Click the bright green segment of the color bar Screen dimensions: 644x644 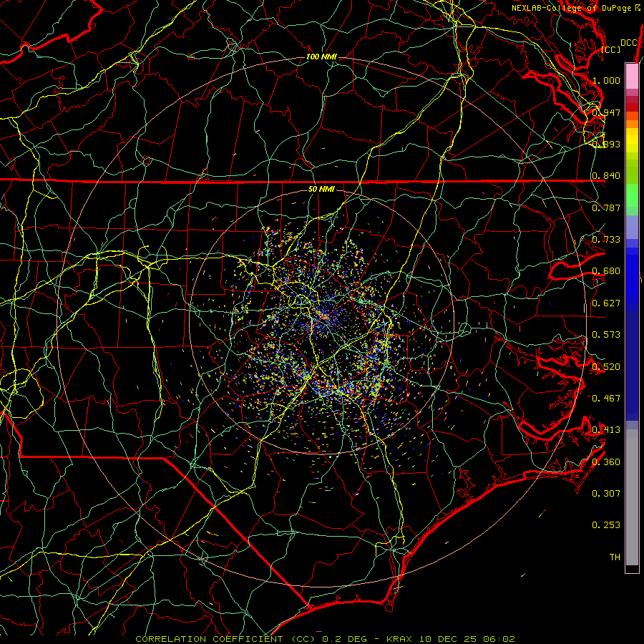click(632, 195)
